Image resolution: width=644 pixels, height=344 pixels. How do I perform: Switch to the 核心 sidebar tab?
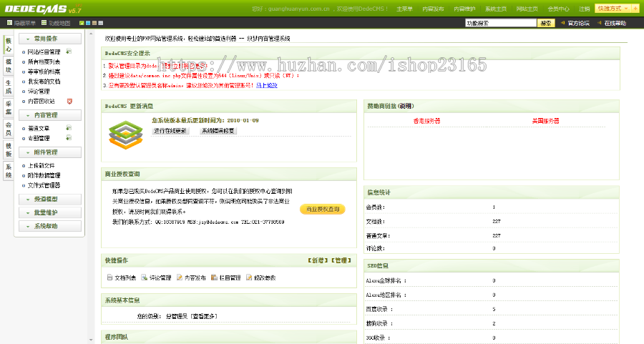tap(9, 45)
